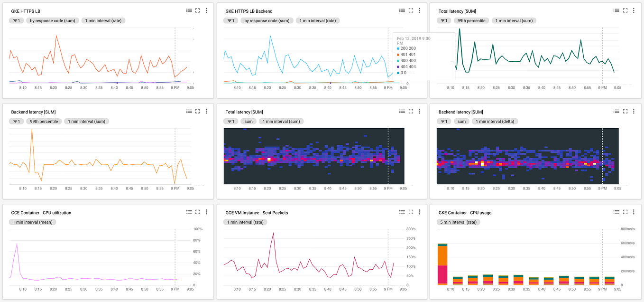Open the more options menu on GKE HTTPS LB chart
This screenshot has width=644, height=302.
206,10
